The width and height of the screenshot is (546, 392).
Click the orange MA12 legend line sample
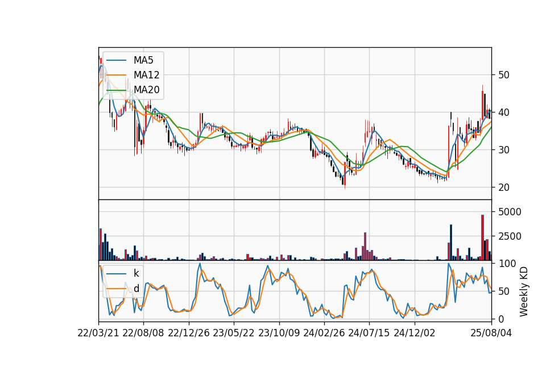pyautogui.click(x=116, y=75)
